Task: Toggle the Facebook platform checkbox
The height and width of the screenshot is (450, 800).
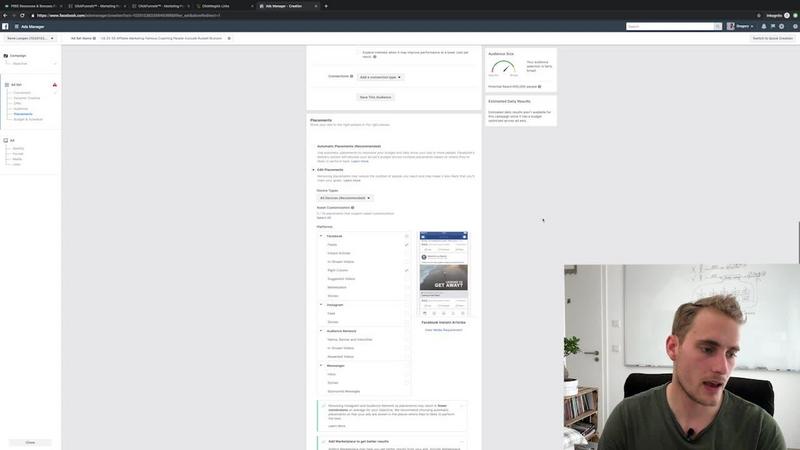Action: (407, 236)
